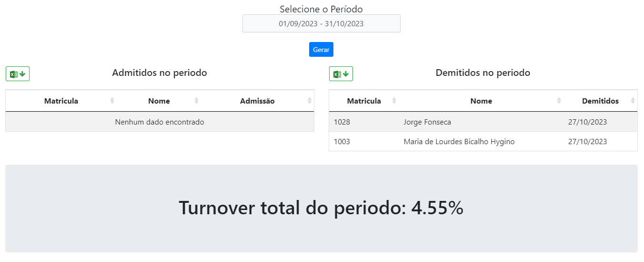Screen dimensions: 644x262
Task: Sort Admitidos table by Admissão
Action: tap(258, 101)
